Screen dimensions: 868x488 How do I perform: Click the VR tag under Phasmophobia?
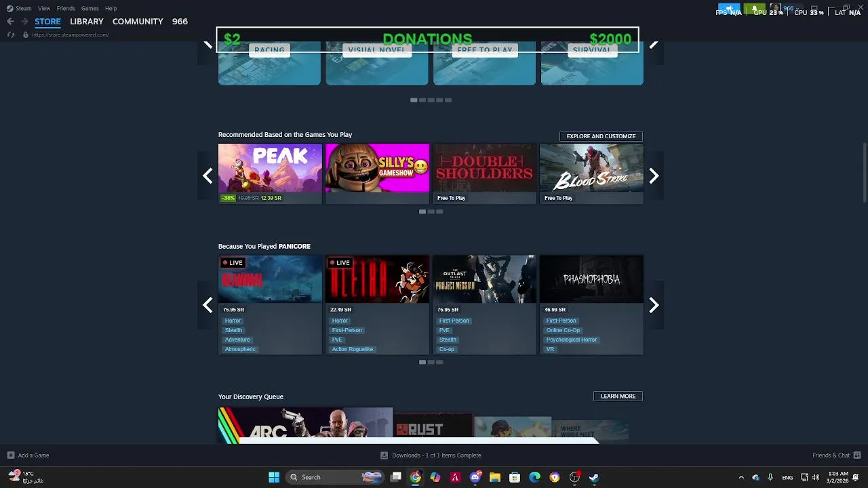click(550, 349)
